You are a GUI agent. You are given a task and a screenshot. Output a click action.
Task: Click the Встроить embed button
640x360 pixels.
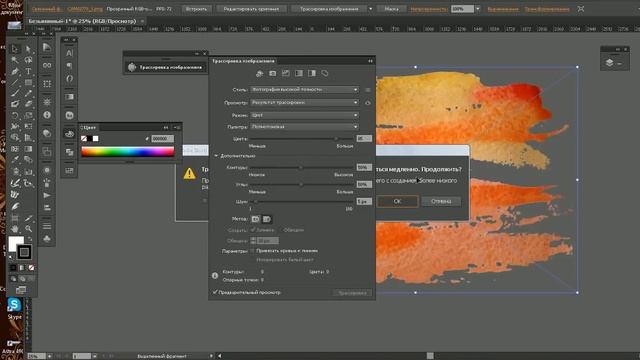coord(196,9)
